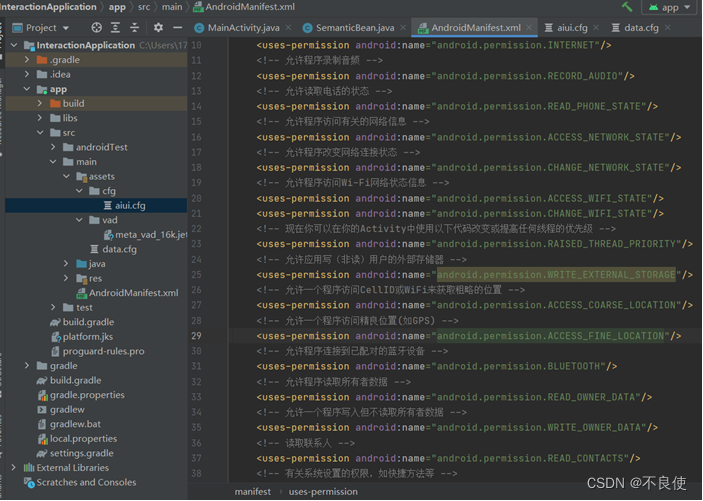This screenshot has width=703, height=501.
Task: Open the app run configuration dropdown
Action: [x=670, y=7]
